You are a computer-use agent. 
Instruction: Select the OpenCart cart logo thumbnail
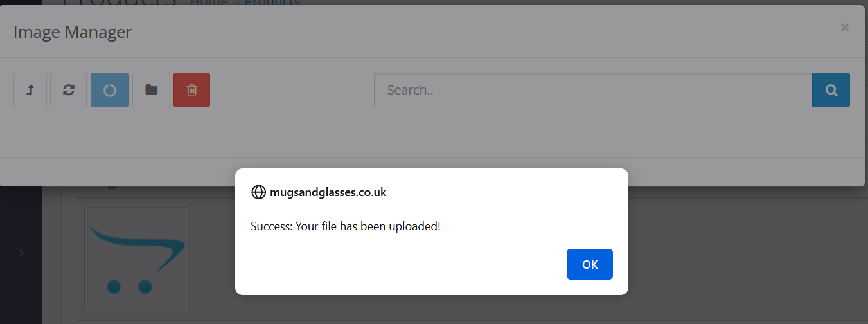137,260
